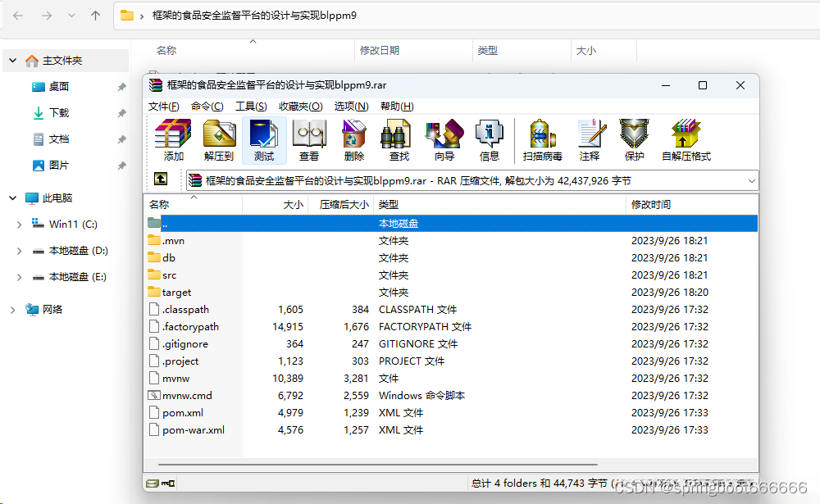Open WinRAR address bar dropdown
The height and width of the screenshot is (504, 820).
[751, 181]
